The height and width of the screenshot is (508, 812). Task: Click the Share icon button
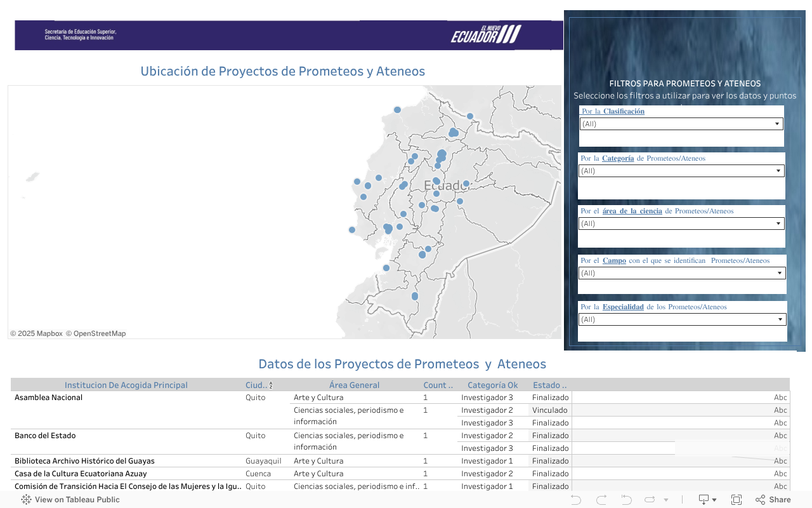tap(773, 500)
